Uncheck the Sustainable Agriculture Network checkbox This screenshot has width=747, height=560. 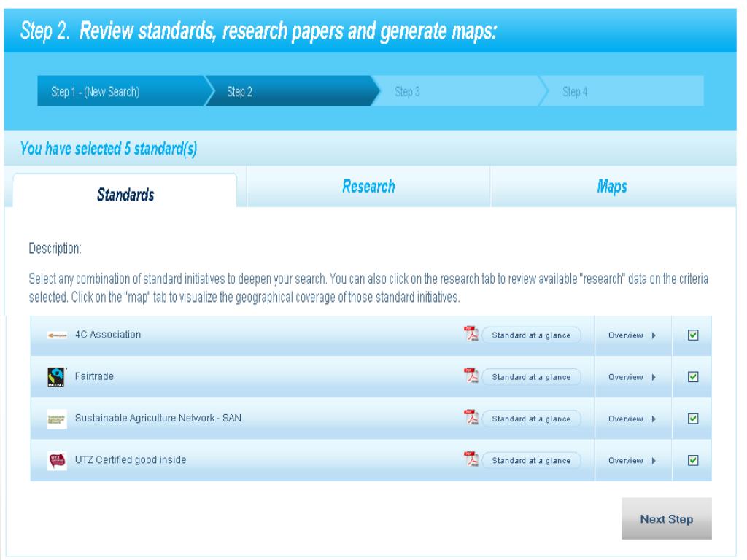[x=693, y=419]
